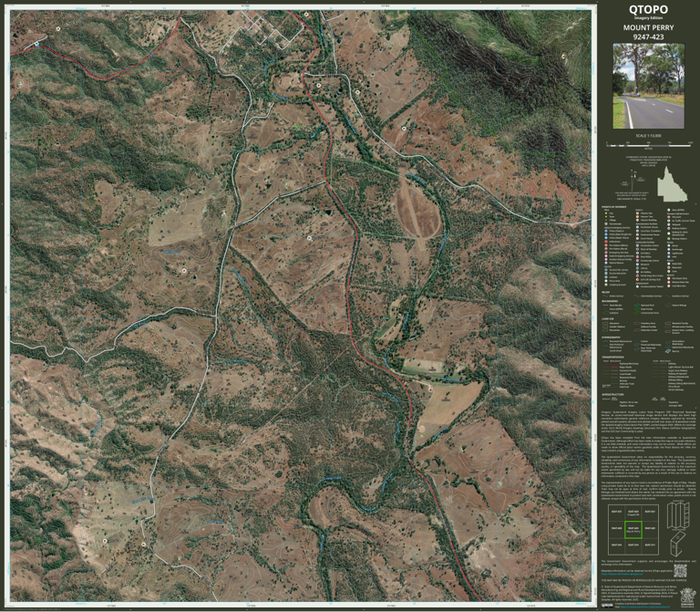700x612 pixels.
Task: Click the Library legend icon
Action: click(x=637, y=268)
